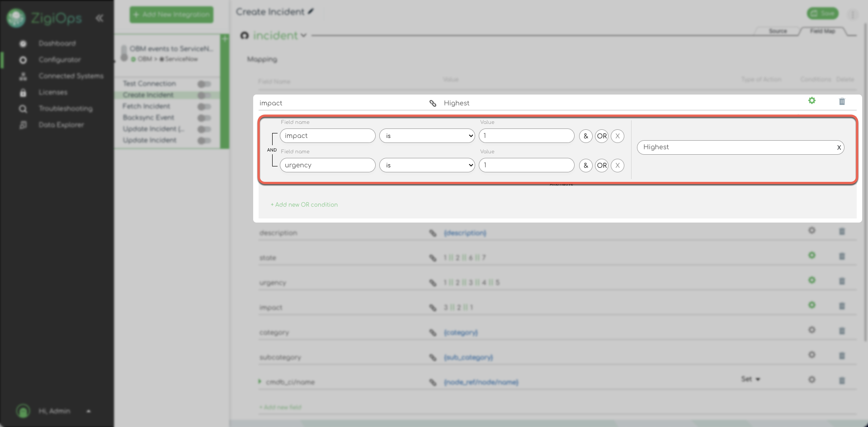This screenshot has width=868, height=427.
Task: Toggle the Test Connection switch
Action: coord(204,84)
